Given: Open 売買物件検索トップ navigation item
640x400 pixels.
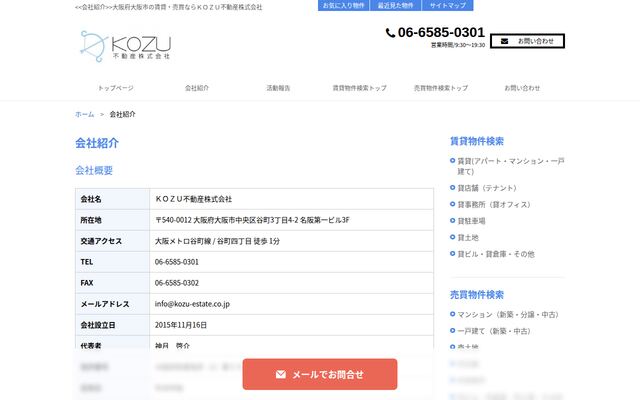Looking at the screenshot, I should [441, 88].
